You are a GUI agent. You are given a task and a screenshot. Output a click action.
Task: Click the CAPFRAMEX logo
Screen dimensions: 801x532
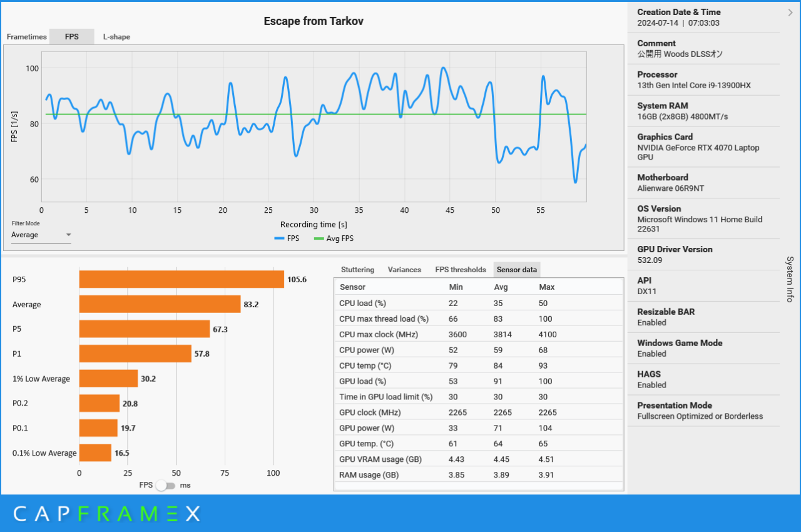click(107, 514)
